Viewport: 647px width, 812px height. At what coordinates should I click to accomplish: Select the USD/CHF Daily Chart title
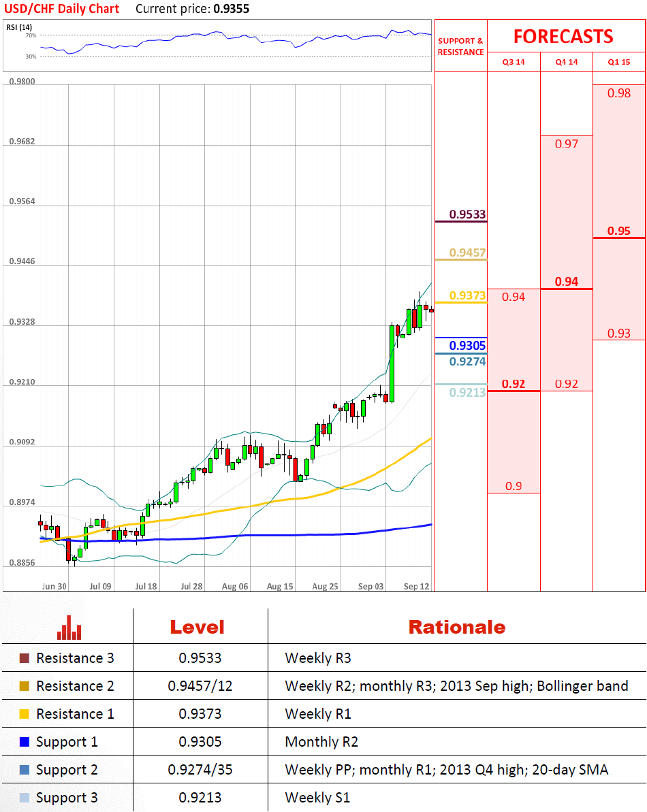(x=62, y=9)
